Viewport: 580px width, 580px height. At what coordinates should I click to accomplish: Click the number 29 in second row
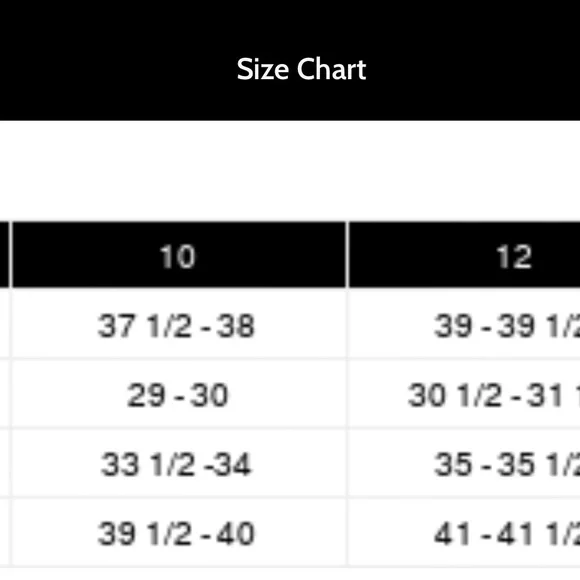146,395
